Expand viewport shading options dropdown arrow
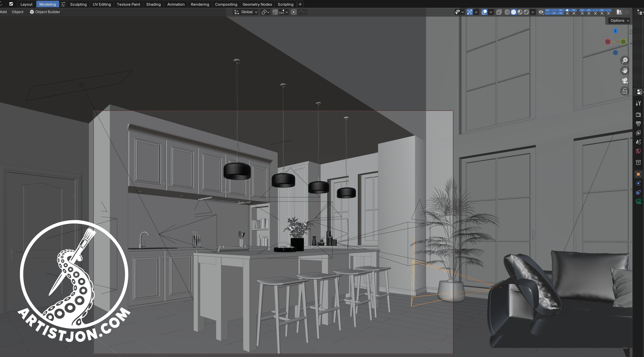644x357 pixels. pyautogui.click(x=533, y=12)
